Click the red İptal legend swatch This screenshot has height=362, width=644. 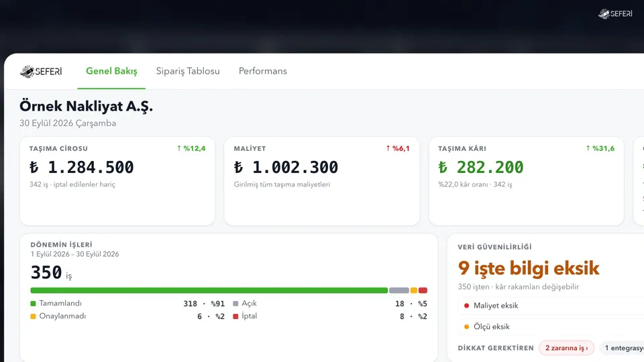(x=235, y=316)
